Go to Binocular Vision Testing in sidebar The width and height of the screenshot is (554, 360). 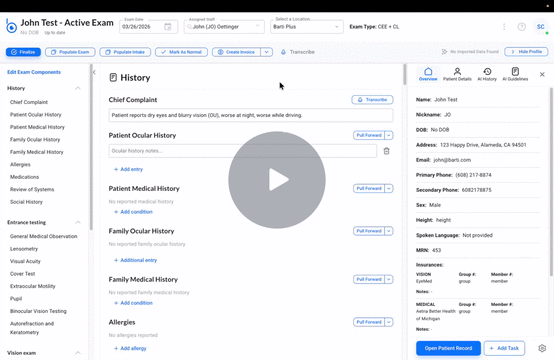(x=38, y=311)
